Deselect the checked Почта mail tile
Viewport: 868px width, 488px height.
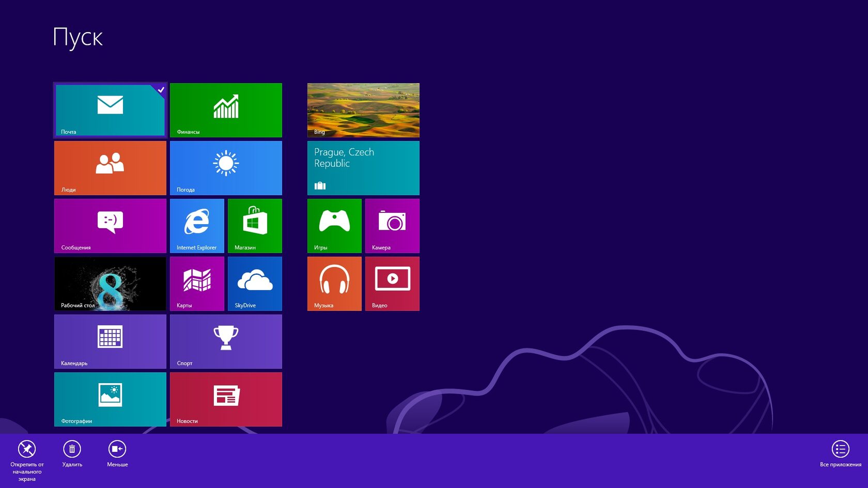[110, 110]
